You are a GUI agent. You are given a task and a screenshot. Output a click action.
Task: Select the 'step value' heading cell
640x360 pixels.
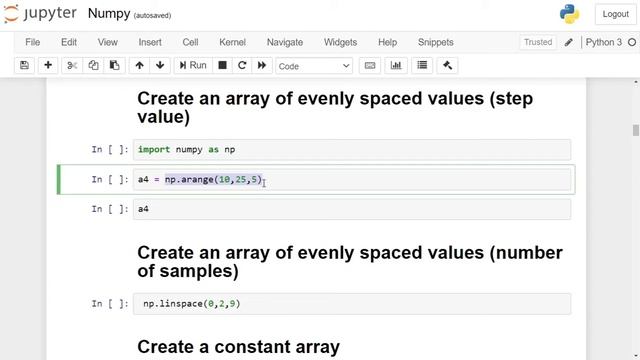[335, 108]
